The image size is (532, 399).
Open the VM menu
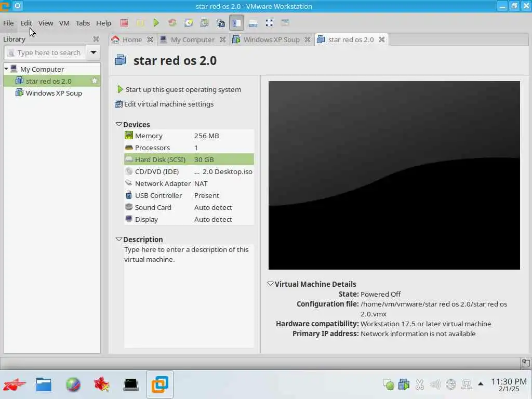tap(64, 23)
